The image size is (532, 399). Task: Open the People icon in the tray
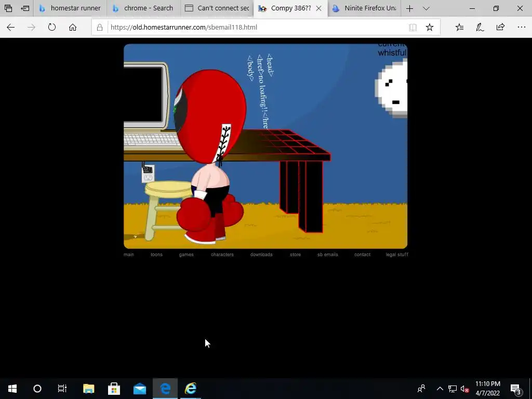pos(421,389)
